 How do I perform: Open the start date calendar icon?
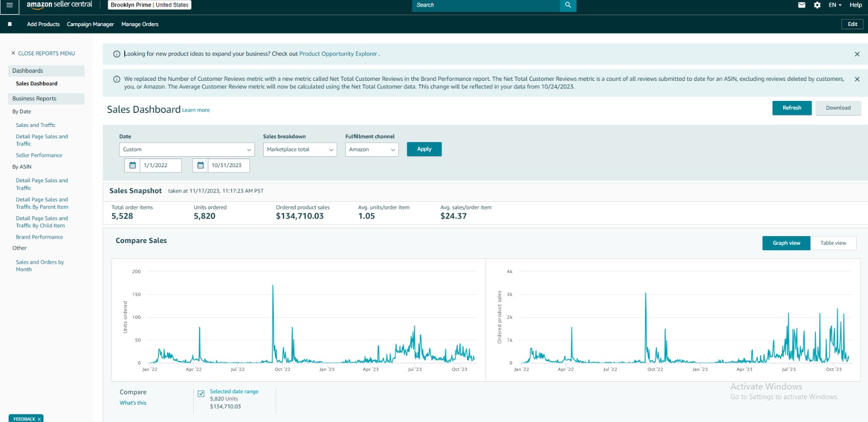[132, 165]
